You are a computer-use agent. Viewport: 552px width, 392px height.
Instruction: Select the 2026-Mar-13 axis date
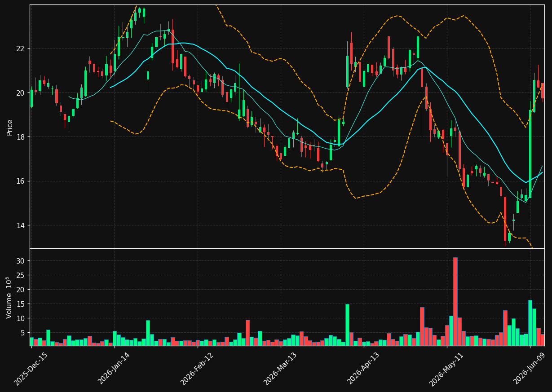(x=280, y=369)
